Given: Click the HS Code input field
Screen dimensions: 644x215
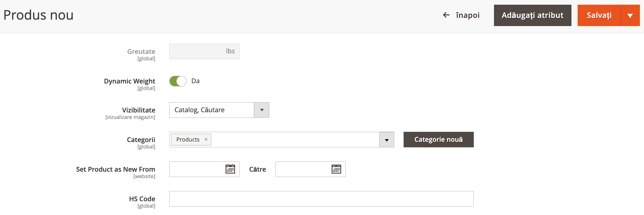Looking at the screenshot, I should 321,199.
